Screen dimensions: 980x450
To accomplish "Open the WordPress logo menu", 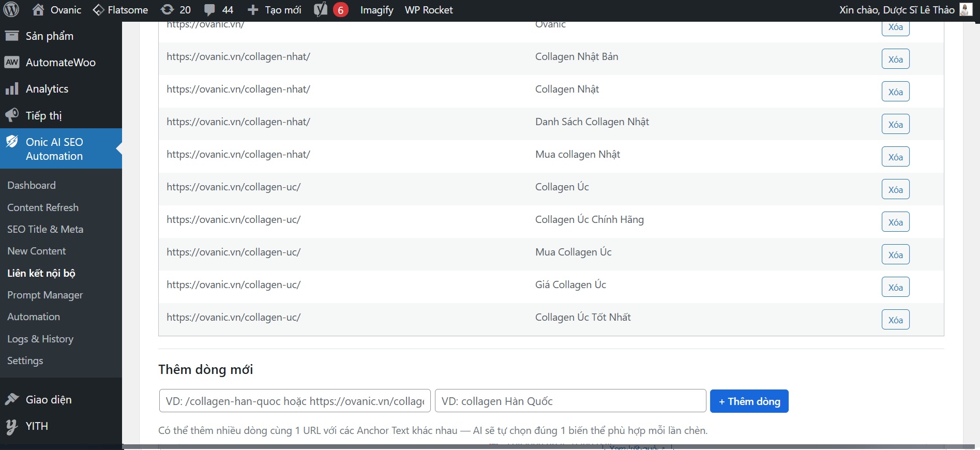I will point(11,10).
